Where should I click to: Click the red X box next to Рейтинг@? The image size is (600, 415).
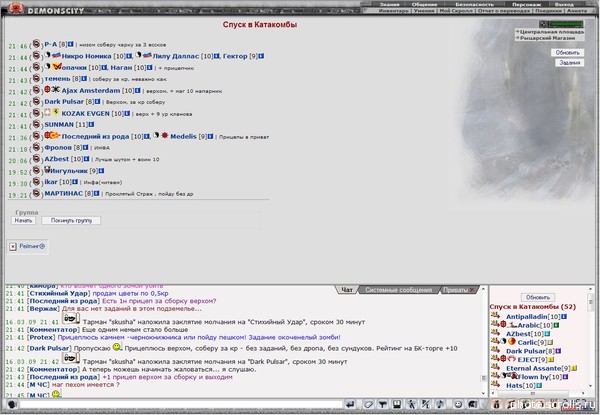[x=13, y=247]
